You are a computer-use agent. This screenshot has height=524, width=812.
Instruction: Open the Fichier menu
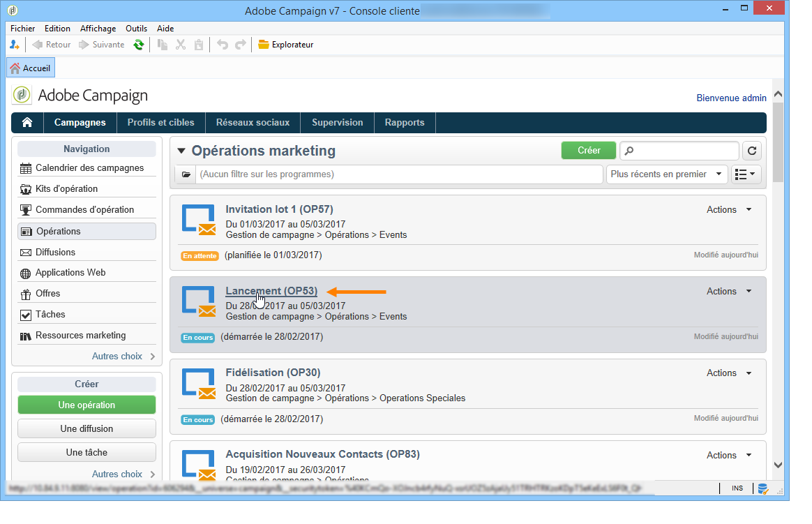[x=23, y=29]
